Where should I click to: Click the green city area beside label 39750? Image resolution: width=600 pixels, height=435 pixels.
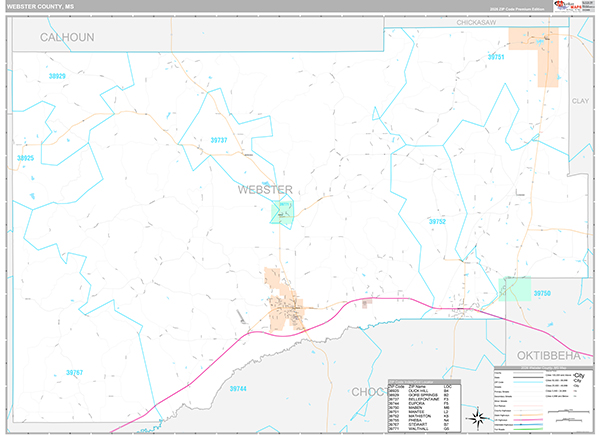point(514,289)
